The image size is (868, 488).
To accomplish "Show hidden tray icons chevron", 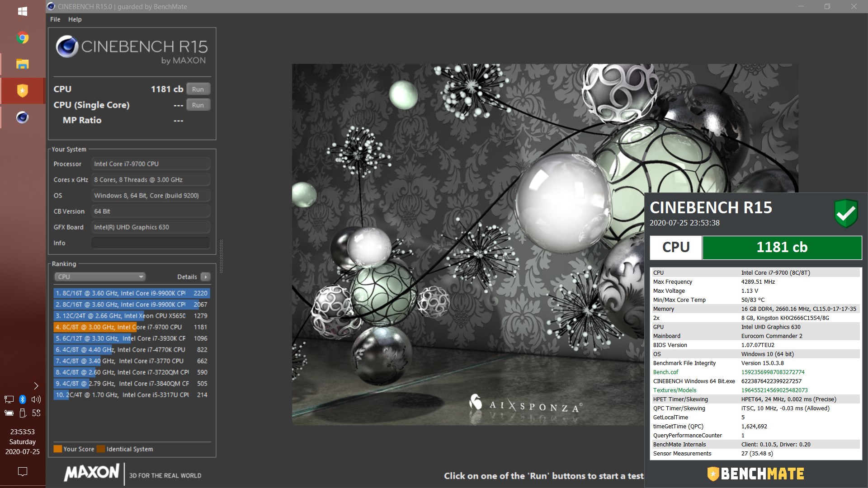I will click(36, 386).
